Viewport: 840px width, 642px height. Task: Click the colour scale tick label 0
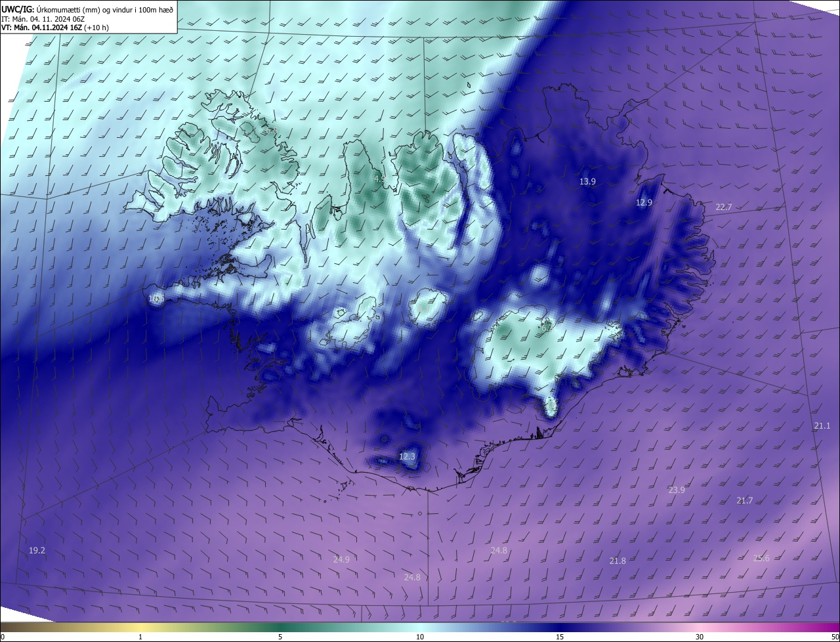click(x=3, y=637)
